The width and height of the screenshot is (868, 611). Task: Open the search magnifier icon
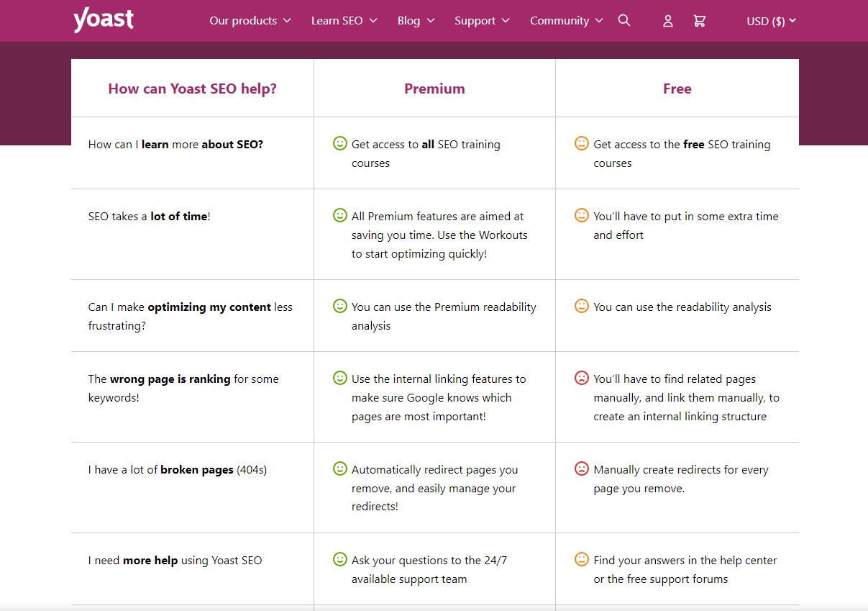coord(624,21)
